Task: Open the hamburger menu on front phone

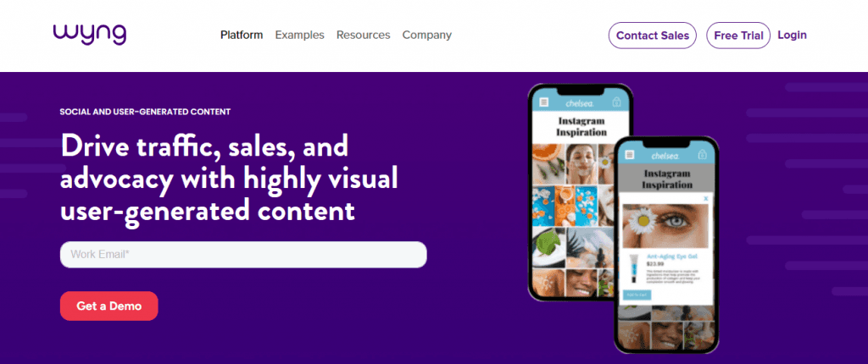Action: [x=630, y=155]
